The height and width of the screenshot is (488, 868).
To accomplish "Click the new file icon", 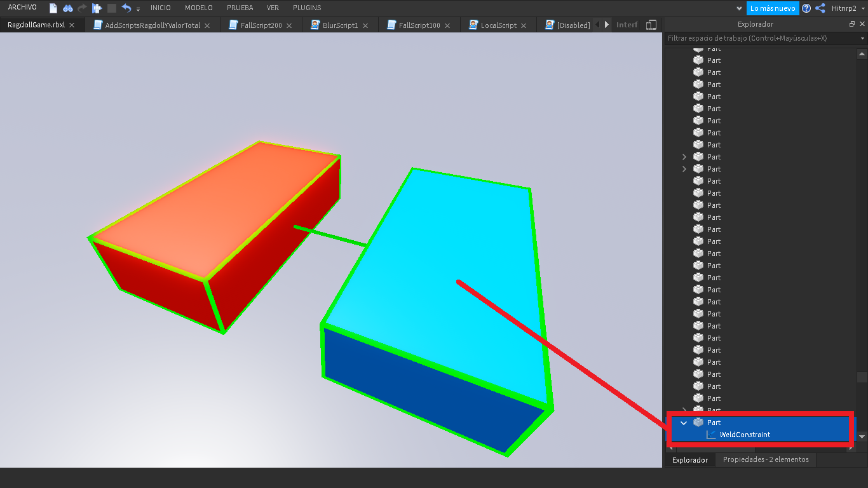I will pos(53,8).
